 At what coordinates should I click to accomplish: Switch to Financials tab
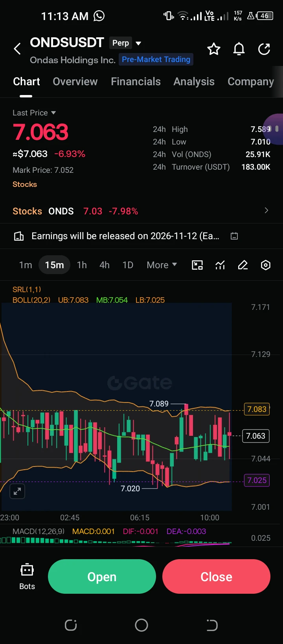pos(136,81)
